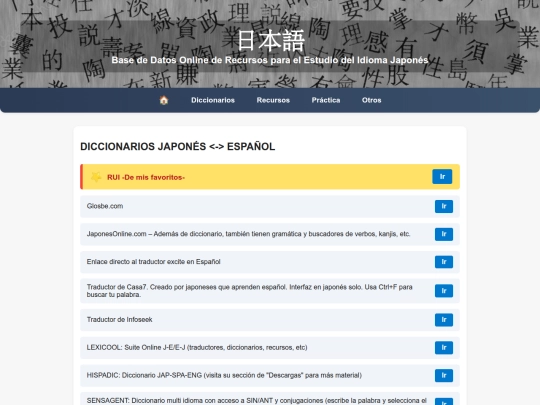Image resolution: width=540 pixels, height=405 pixels.
Task: Click the 'Diccionarios Japonés <-> Español' heading
Action: pos(177,146)
